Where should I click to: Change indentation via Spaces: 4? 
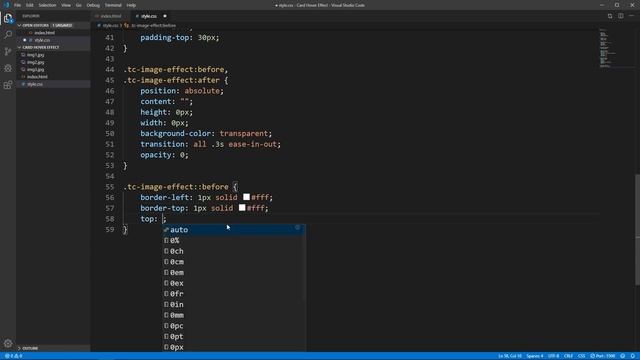535,356
